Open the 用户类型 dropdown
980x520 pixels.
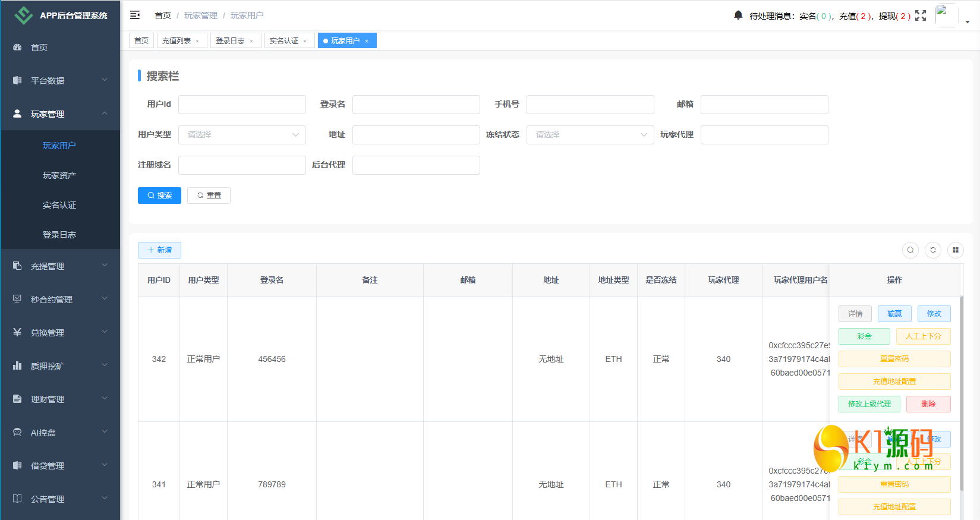(x=242, y=135)
